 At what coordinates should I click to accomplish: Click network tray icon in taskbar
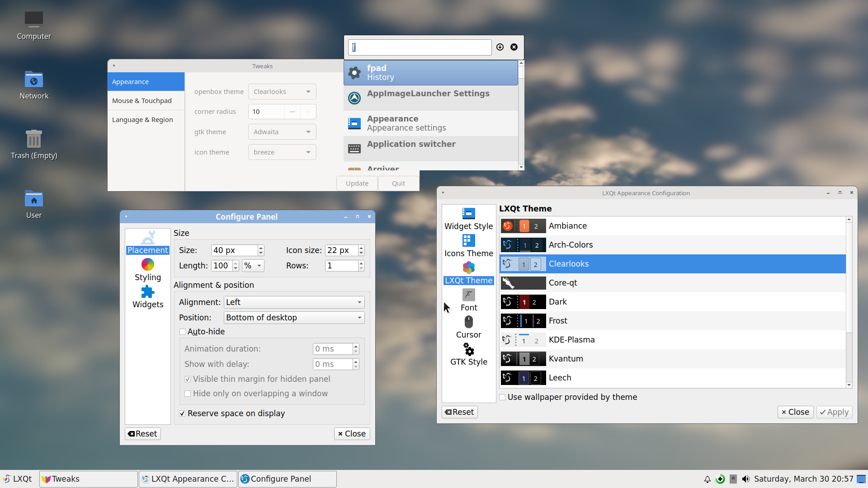(722, 479)
